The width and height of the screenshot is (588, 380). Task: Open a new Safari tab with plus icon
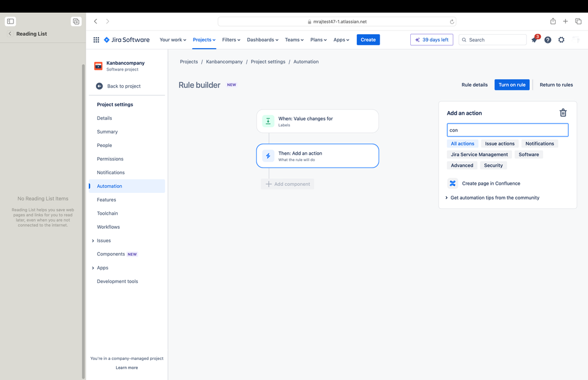click(x=565, y=21)
